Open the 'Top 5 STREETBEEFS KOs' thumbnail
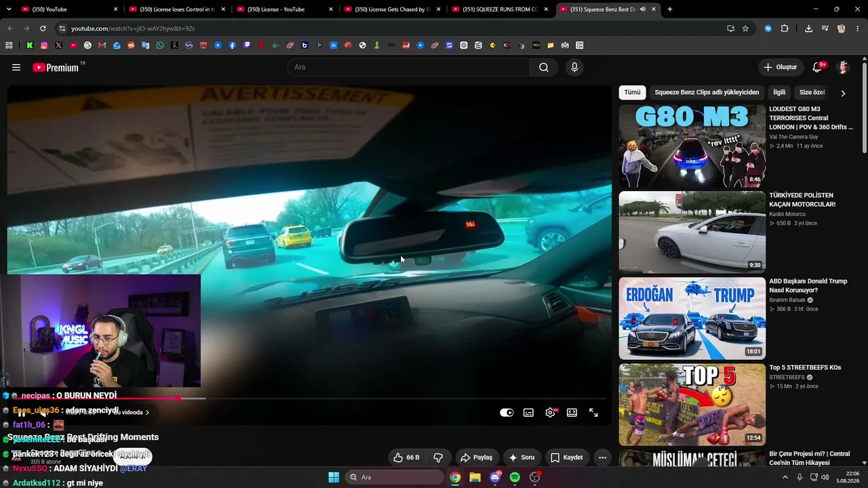Image resolution: width=868 pixels, height=488 pixels. coord(692,405)
